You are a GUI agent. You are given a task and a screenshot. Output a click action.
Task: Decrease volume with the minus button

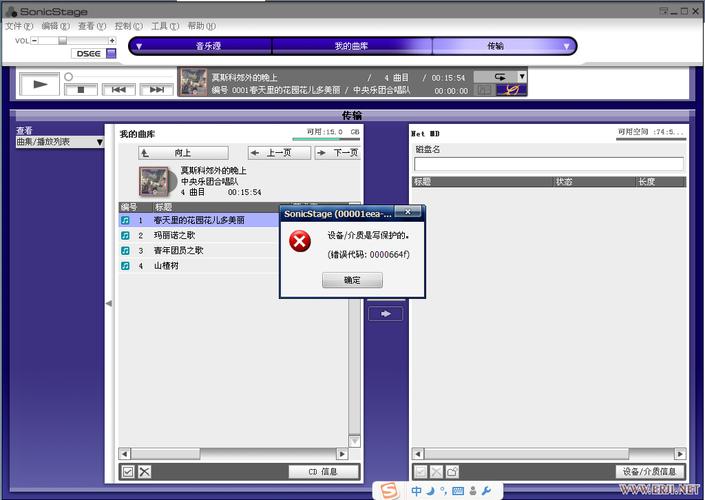[x=34, y=40]
